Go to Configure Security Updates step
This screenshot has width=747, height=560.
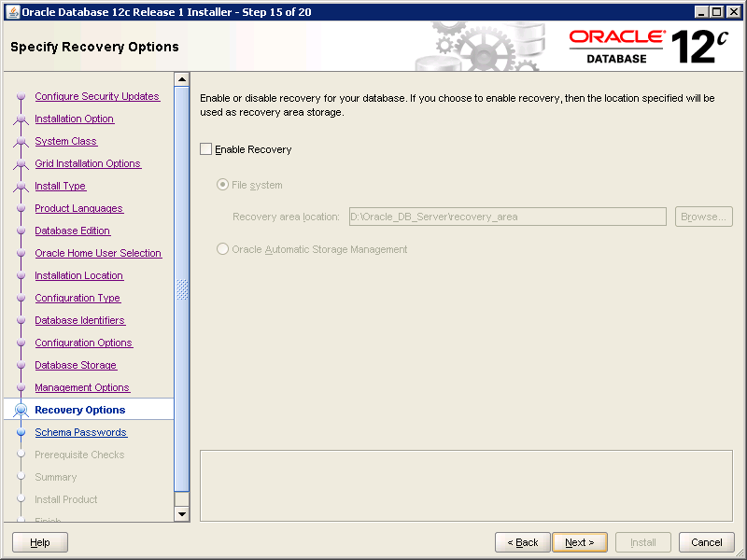(97, 96)
